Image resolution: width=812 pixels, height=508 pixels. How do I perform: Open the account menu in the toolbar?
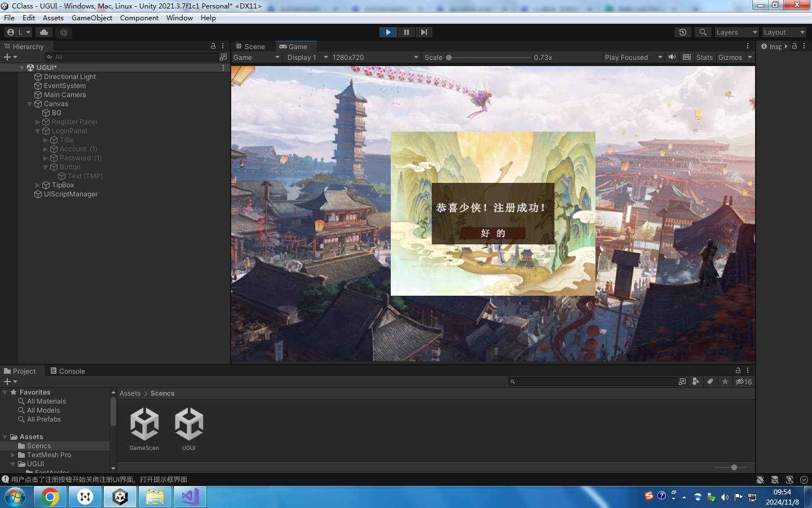point(19,32)
